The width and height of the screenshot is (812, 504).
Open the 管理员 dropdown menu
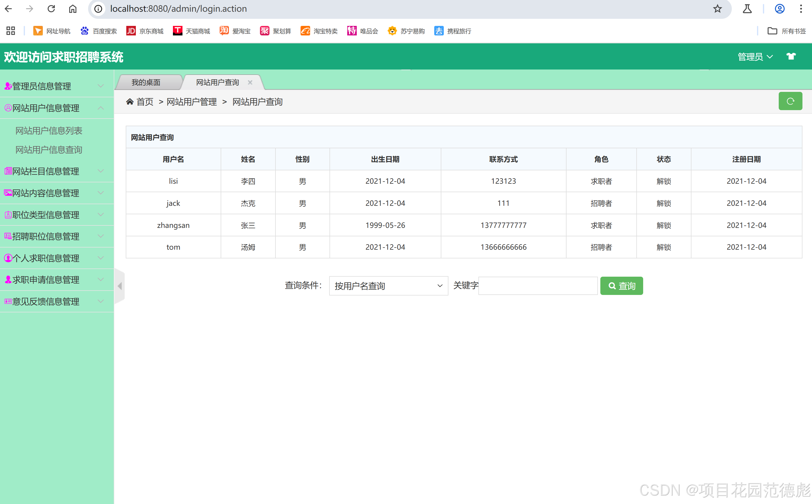pyautogui.click(x=755, y=57)
